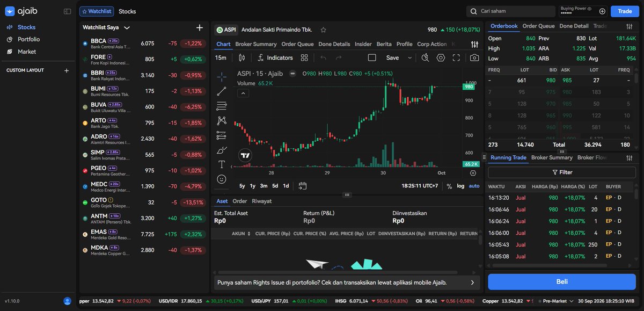The width and height of the screenshot is (644, 311).
Task: Switch to Done Details chart tab
Action: 334,44
